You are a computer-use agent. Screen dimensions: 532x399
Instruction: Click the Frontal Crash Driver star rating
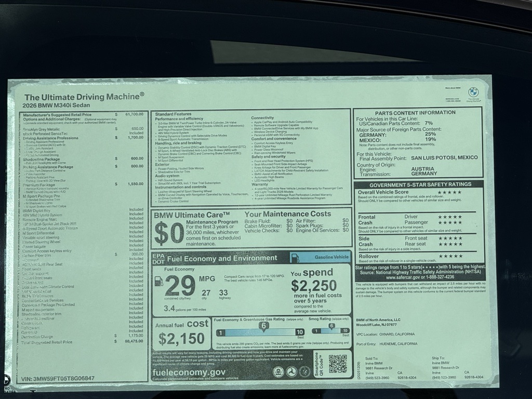tap(449, 217)
